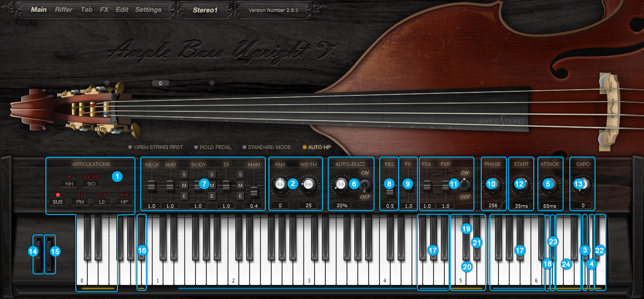
Task: Solo with S button between BODY and DI
Action: (x=212, y=174)
